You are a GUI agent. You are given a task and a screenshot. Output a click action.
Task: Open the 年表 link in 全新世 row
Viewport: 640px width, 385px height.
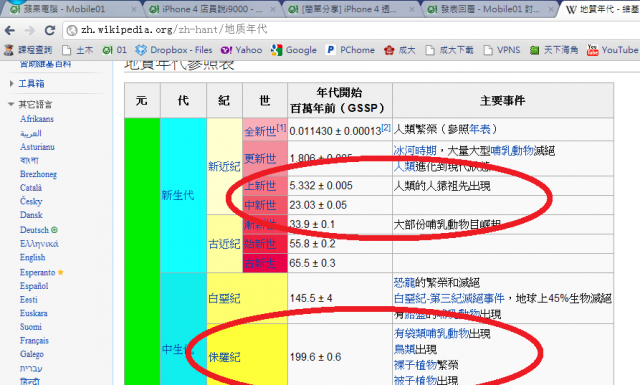[x=480, y=129]
